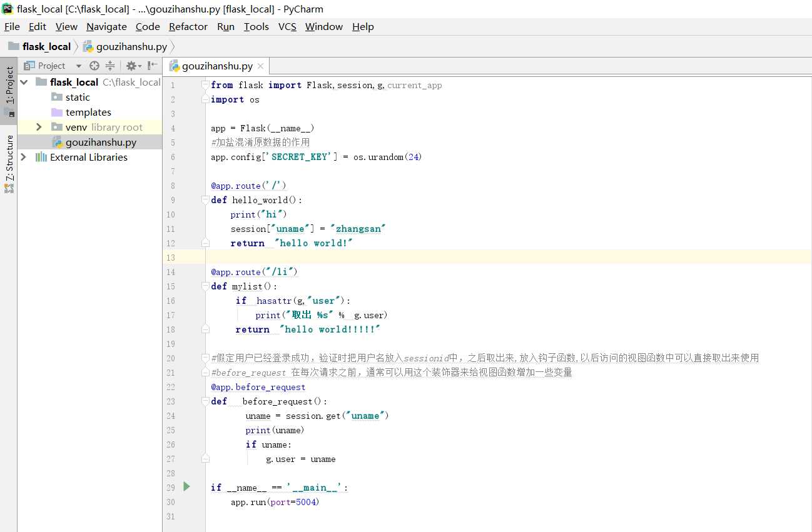
Task: Open the Project view dropdown arrow
Action: coord(79,66)
